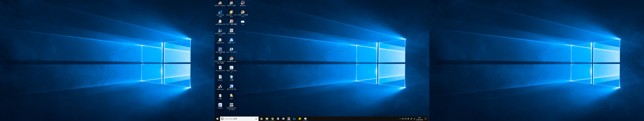The height and width of the screenshot is (121, 644).
Task: Open the Windows Start menu
Action: click(217, 119)
